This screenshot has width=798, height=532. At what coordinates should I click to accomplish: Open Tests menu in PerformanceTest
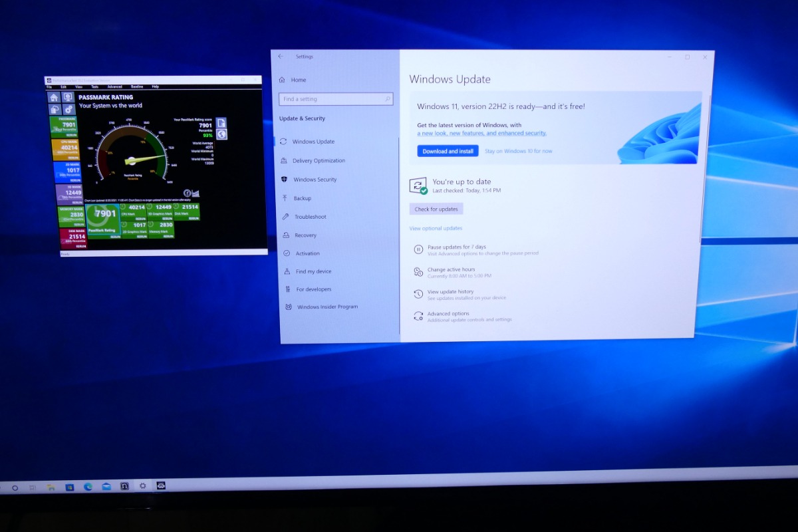[x=94, y=86]
